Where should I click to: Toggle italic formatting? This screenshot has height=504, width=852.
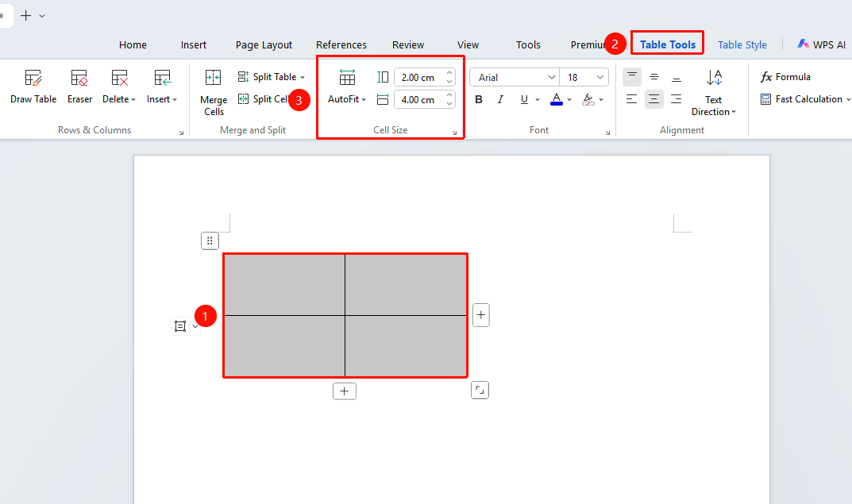point(500,99)
